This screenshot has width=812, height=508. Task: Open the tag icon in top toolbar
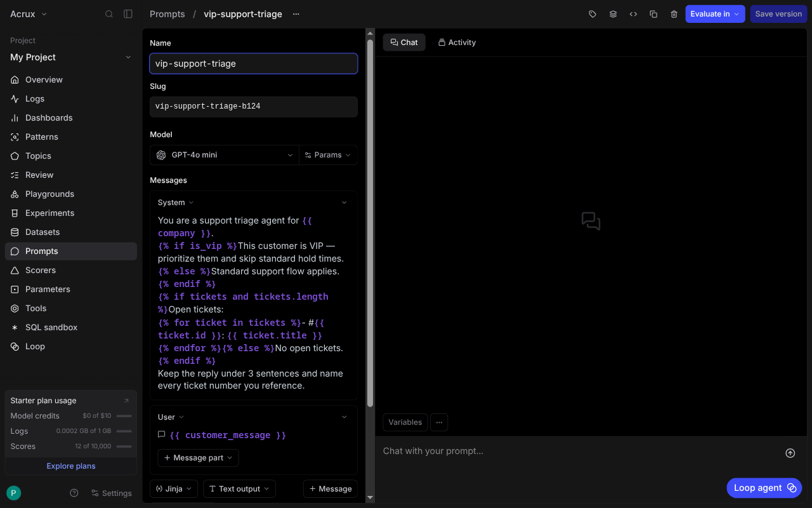pyautogui.click(x=593, y=14)
